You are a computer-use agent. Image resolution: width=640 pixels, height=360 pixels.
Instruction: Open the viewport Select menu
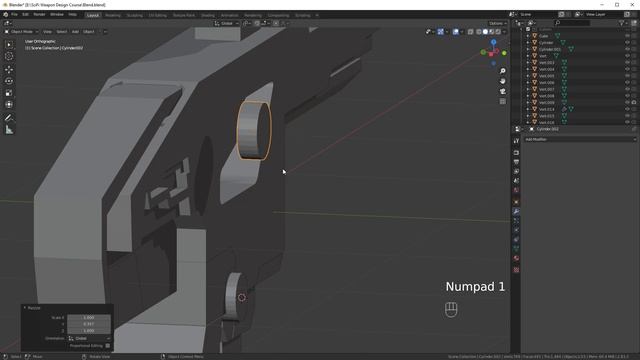pos(62,31)
